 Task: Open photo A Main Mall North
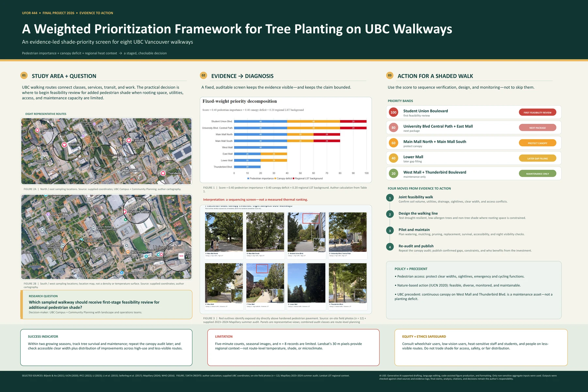pyautogui.click(x=224, y=232)
